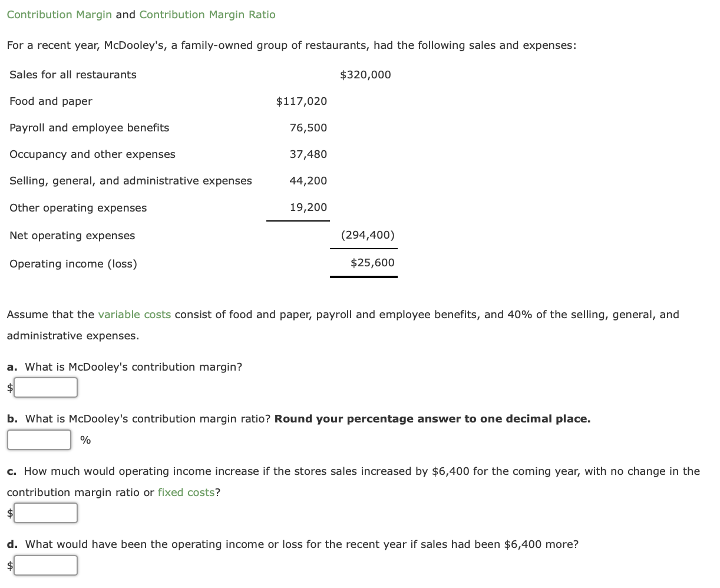
Task: Click the % label beside question b's box
Action: [x=85, y=440]
